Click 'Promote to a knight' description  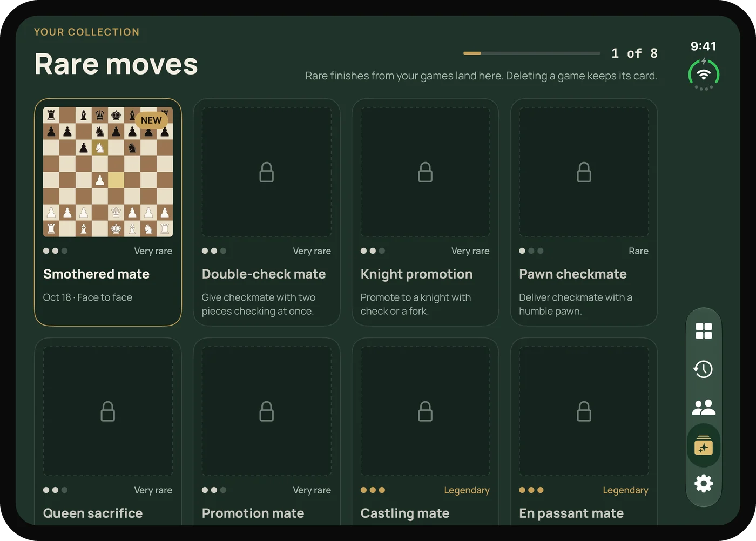(x=416, y=305)
